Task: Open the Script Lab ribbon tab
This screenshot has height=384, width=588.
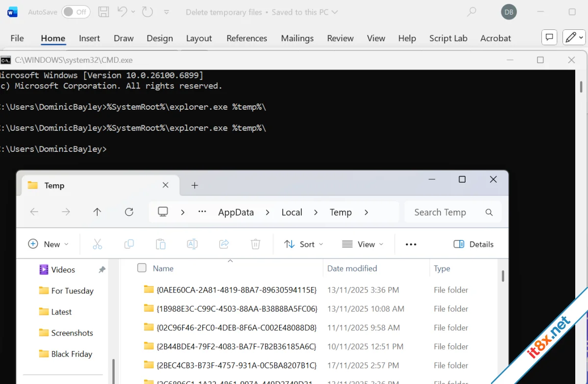Action: pyautogui.click(x=448, y=38)
